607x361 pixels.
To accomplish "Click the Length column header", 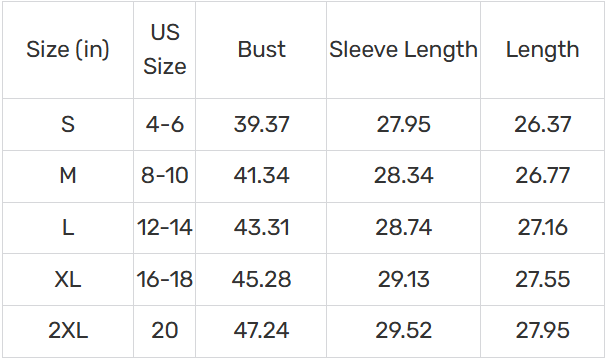I will [x=542, y=50].
